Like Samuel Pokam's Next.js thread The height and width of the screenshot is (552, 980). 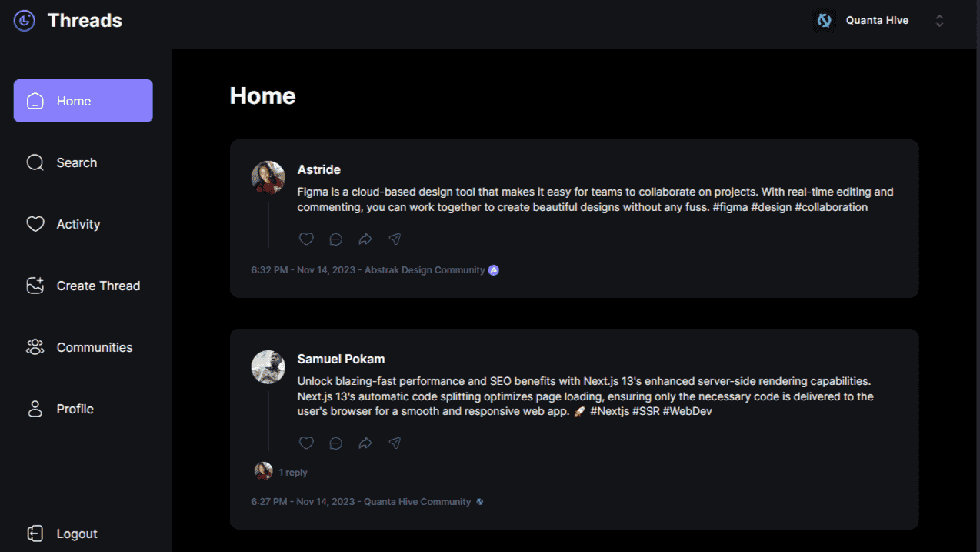306,443
